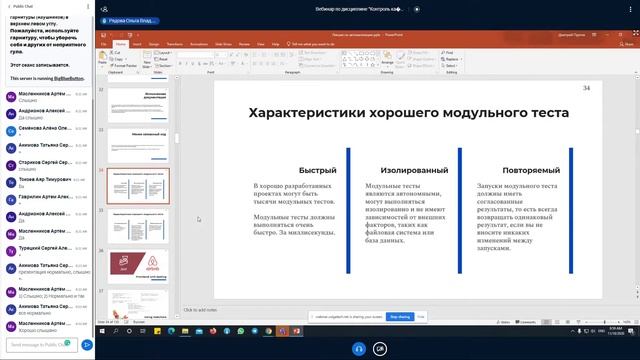Toggle Bold in the Font group
The image size is (640, 360).
pos(180,64)
